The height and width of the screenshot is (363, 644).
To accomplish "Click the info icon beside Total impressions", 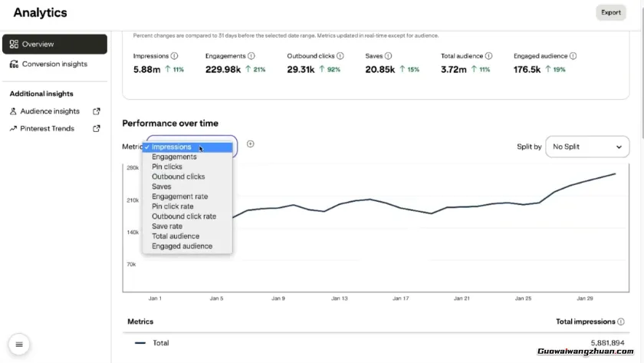I will click(x=621, y=322).
